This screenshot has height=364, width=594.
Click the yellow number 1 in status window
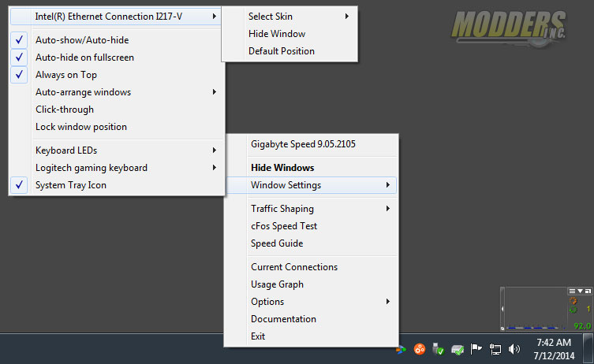[x=588, y=309]
